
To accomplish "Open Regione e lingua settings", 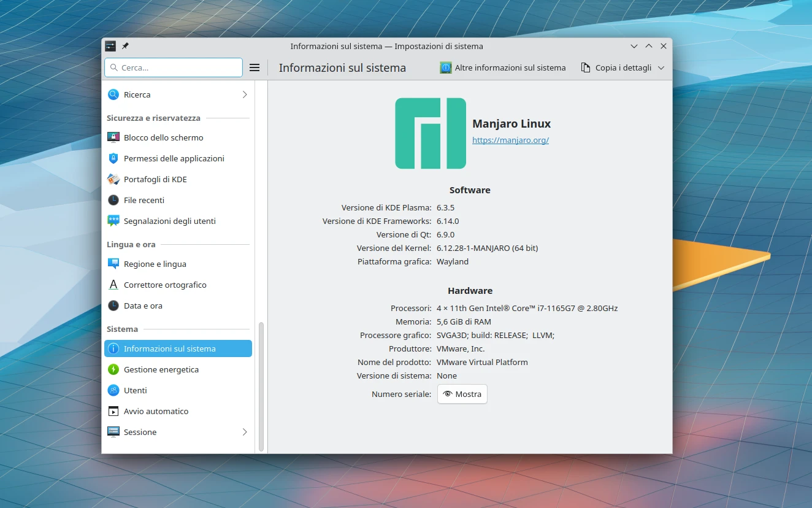I will (x=155, y=264).
